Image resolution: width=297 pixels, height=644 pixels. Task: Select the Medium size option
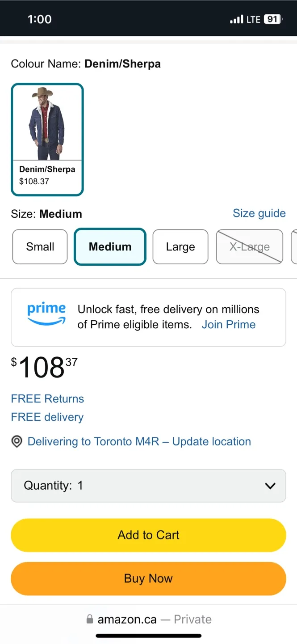[110, 247]
